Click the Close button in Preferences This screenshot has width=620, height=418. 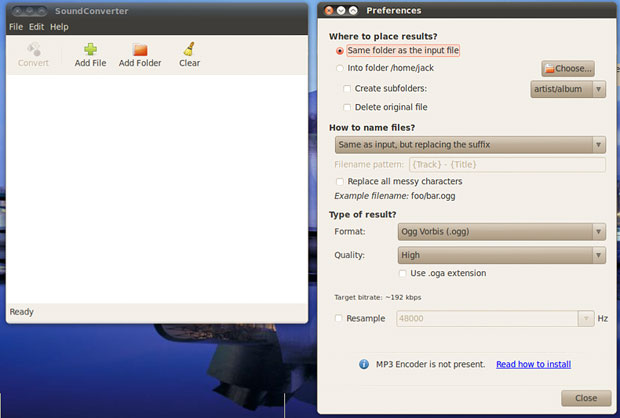[586, 398]
